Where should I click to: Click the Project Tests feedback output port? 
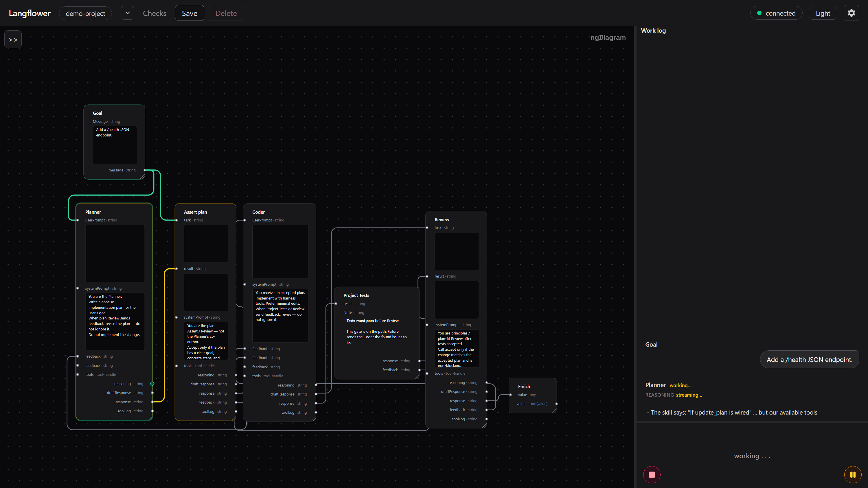[420, 370]
